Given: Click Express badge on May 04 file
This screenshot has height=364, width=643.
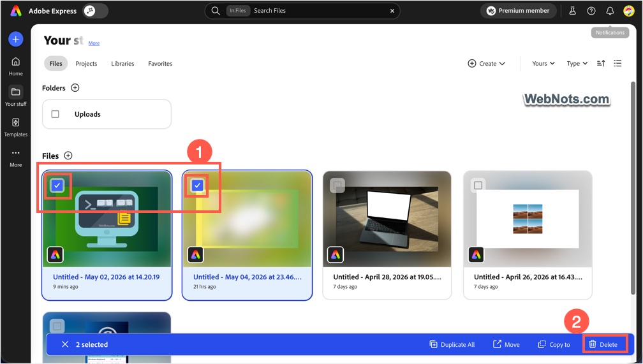Looking at the screenshot, I should (196, 255).
